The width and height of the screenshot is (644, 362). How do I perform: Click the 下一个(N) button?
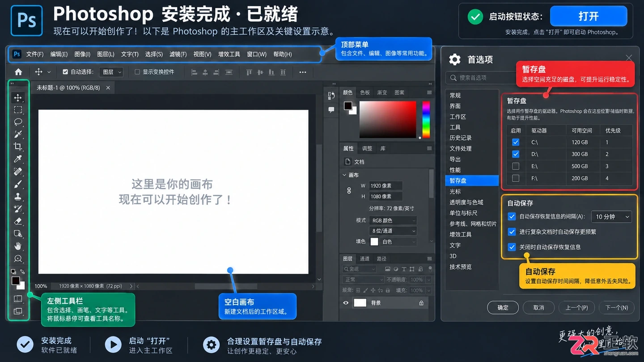[x=617, y=307]
